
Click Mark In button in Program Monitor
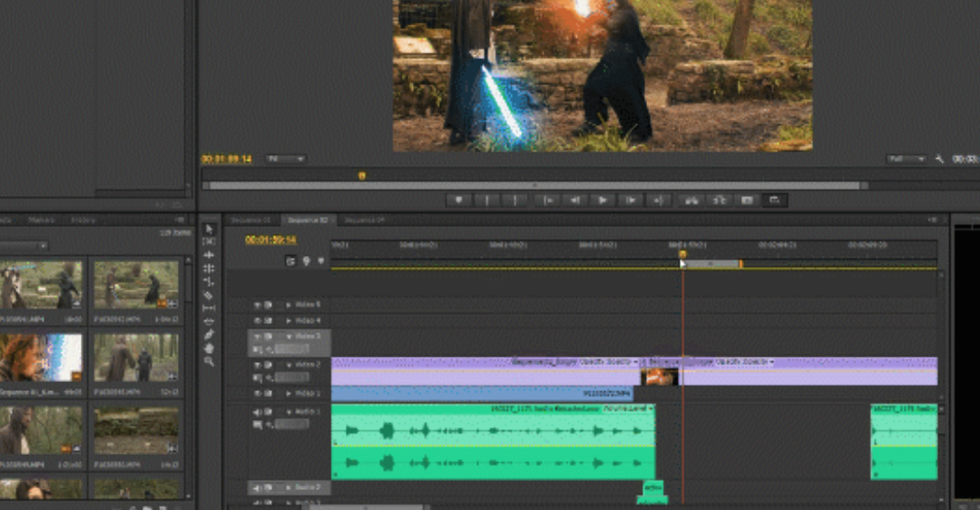coord(487,200)
